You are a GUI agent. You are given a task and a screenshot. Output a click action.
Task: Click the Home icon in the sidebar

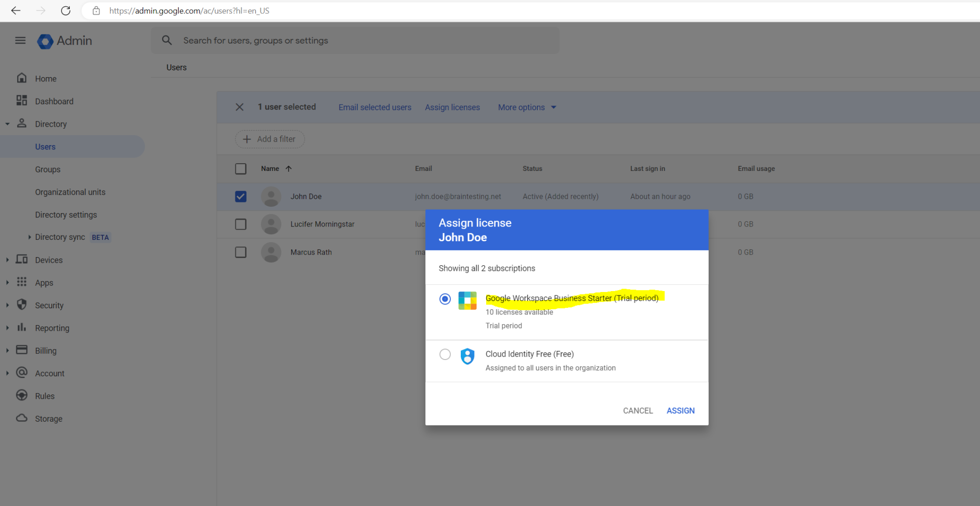click(22, 78)
